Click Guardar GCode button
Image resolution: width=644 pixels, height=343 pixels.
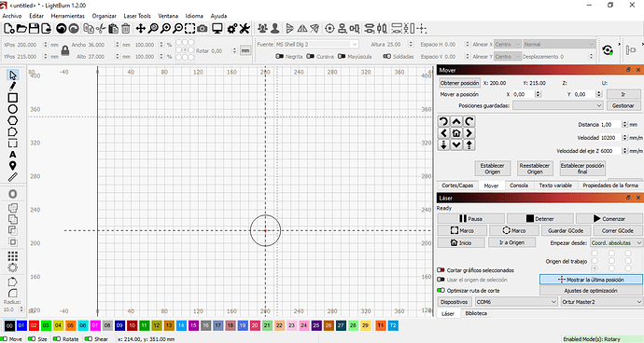[566, 230]
